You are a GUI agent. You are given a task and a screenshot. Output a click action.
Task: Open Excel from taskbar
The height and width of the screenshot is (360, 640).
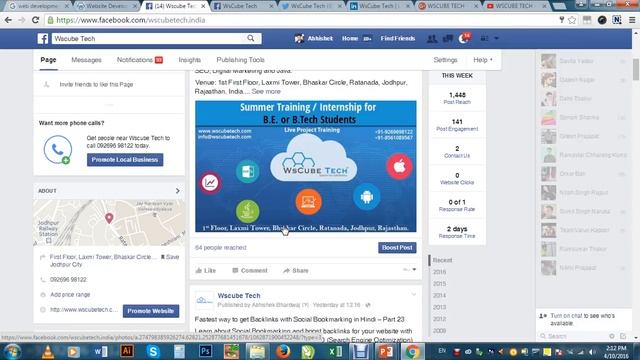[x=335, y=351]
